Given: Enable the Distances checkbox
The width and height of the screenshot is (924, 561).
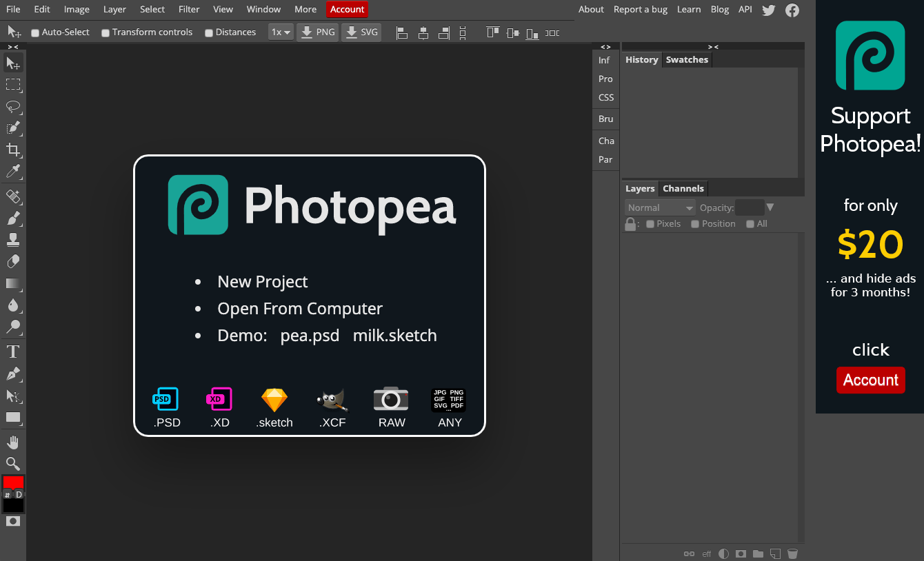Looking at the screenshot, I should [x=209, y=32].
